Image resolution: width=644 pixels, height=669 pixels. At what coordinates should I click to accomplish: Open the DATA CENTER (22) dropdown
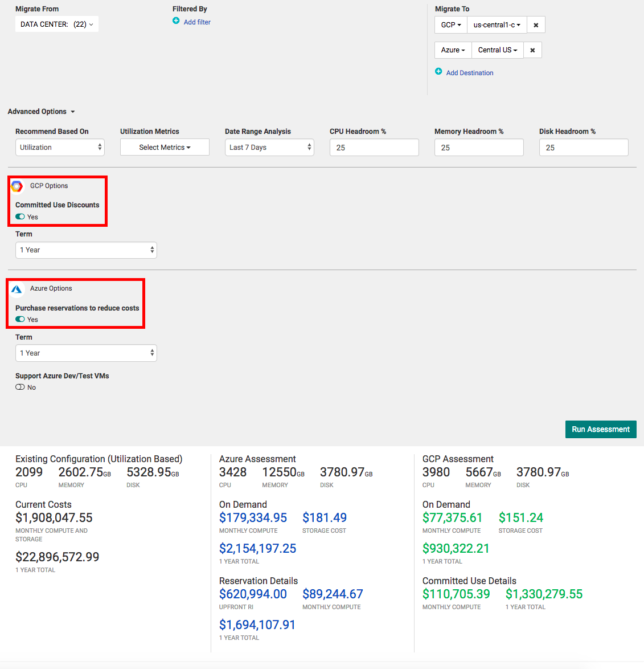57,25
